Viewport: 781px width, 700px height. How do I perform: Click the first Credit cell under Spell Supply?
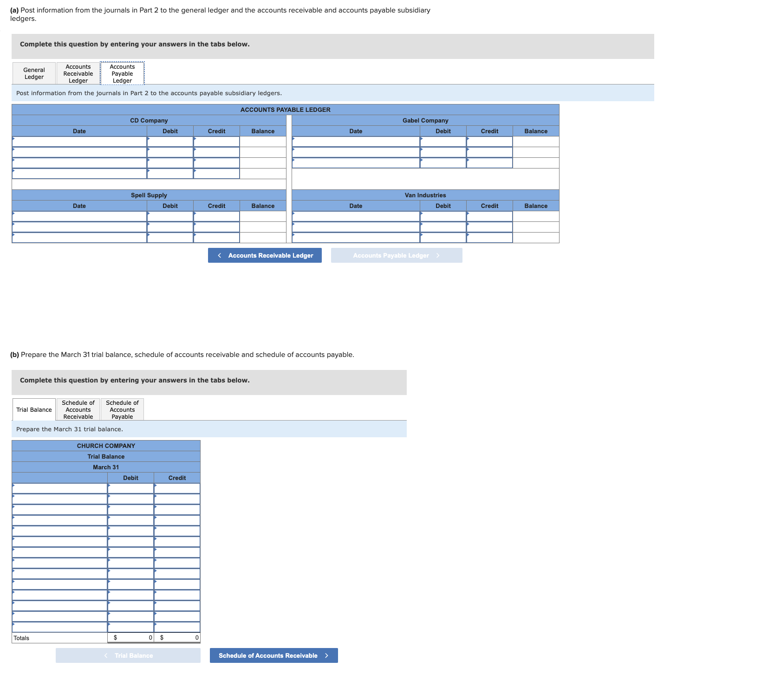(x=216, y=215)
